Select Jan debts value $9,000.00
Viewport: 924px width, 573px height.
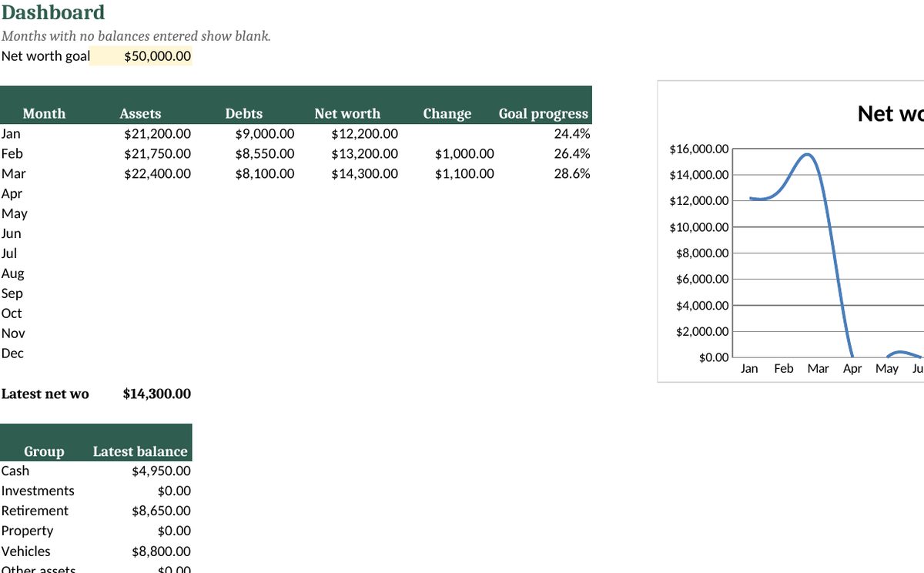click(x=264, y=134)
